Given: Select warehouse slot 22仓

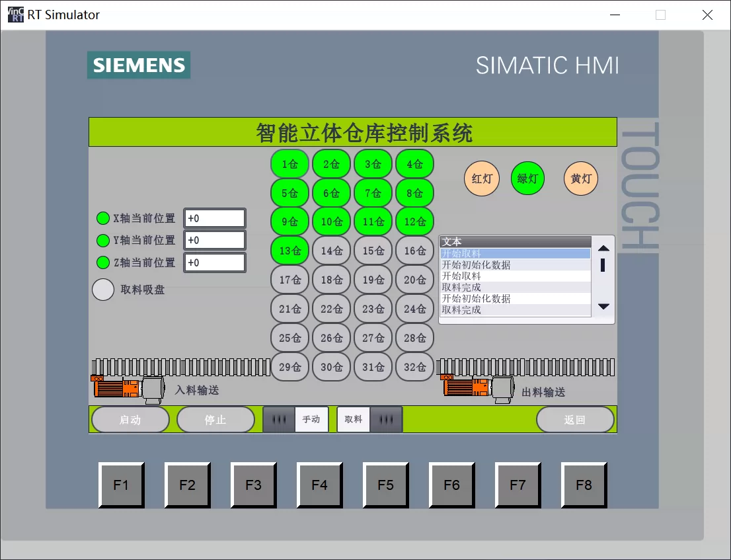Looking at the screenshot, I should click(x=332, y=309).
